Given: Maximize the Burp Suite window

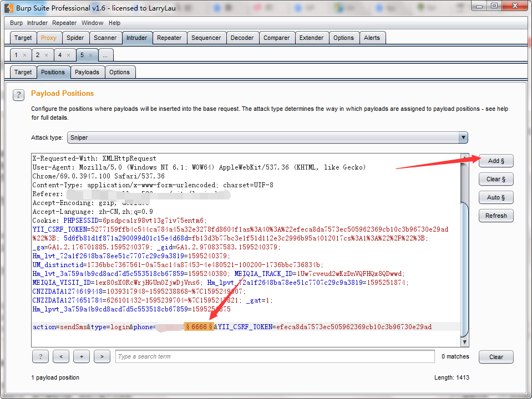Looking at the screenshot, I should click(x=494, y=6).
